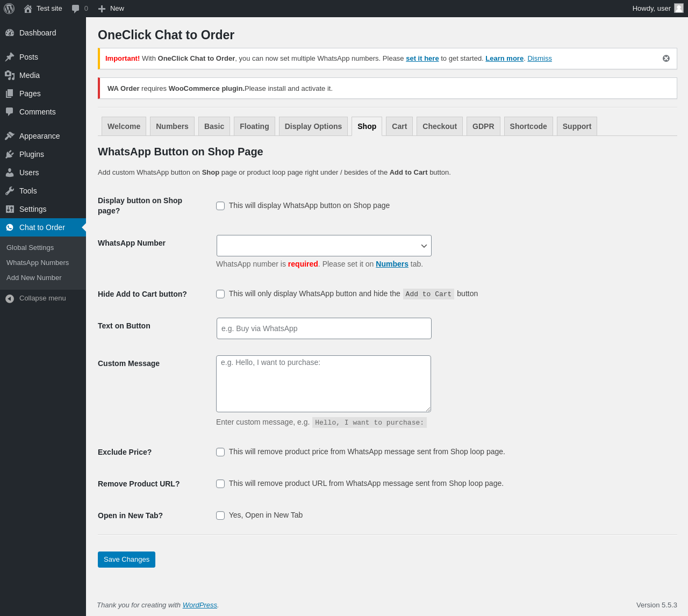688x616 pixels.
Task: Open the Plugins menu label
Action: [x=32, y=154]
